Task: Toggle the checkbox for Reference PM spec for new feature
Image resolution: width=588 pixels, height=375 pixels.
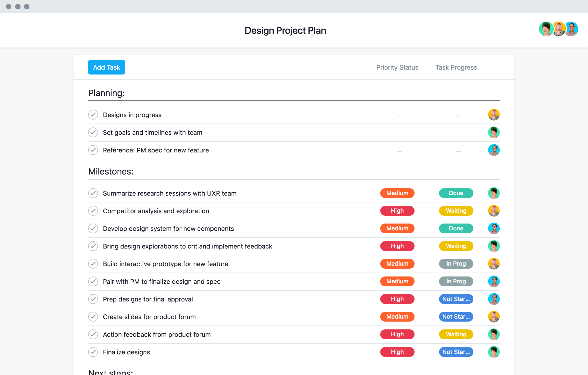Action: [93, 150]
